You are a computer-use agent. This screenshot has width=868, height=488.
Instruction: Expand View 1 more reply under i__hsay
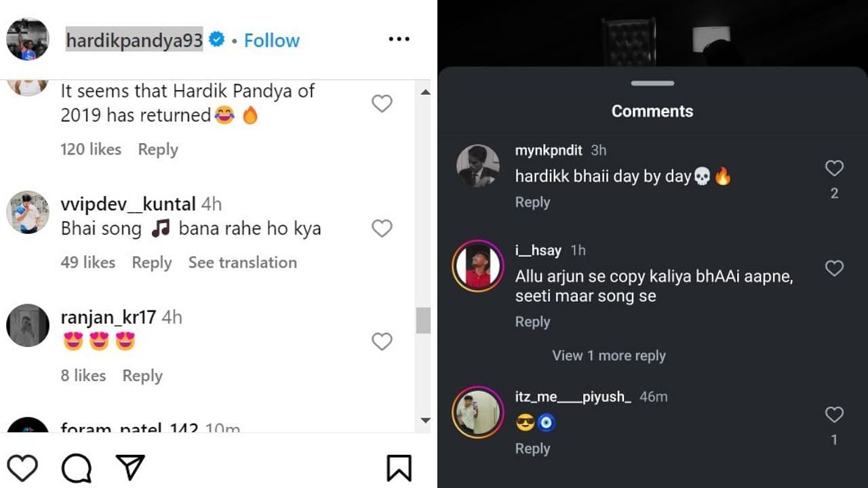tap(608, 355)
